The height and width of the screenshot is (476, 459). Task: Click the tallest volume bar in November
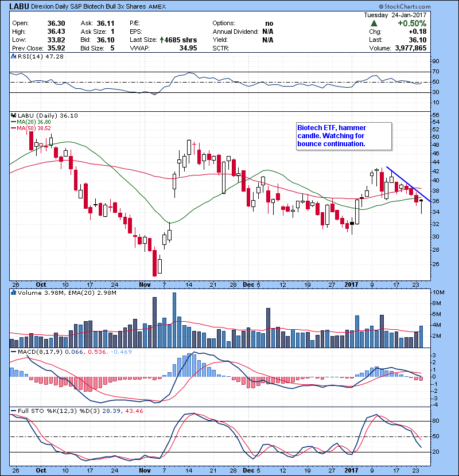[174, 320]
